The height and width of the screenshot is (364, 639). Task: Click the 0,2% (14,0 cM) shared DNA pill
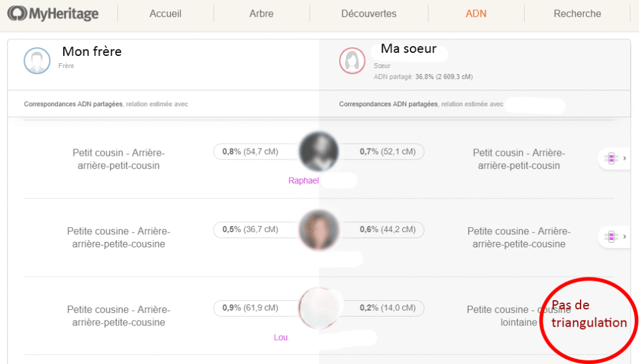pos(387,308)
